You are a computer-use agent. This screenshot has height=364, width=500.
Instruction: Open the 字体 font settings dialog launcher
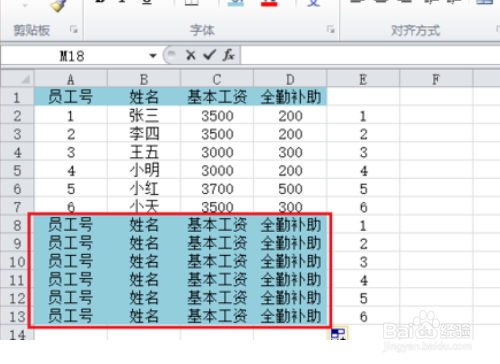[x=331, y=30]
